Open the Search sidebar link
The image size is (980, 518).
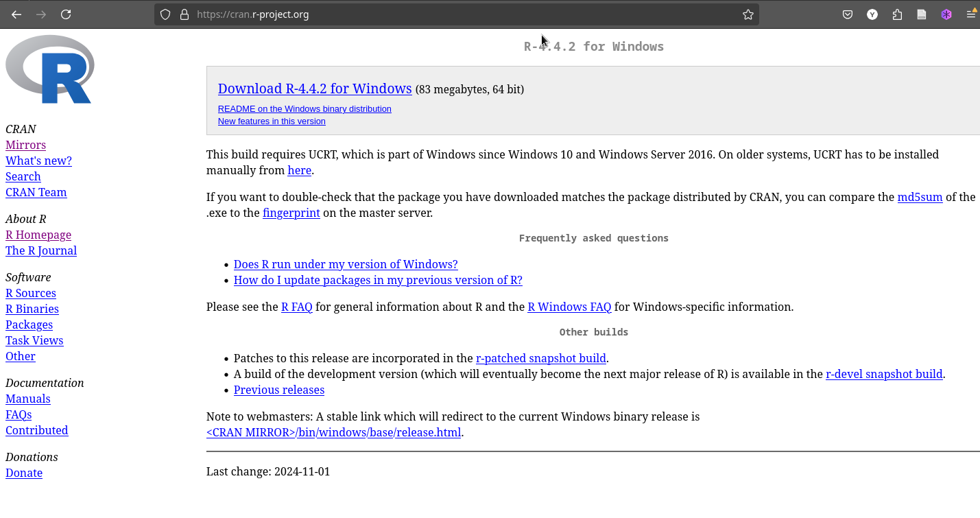[x=23, y=176]
